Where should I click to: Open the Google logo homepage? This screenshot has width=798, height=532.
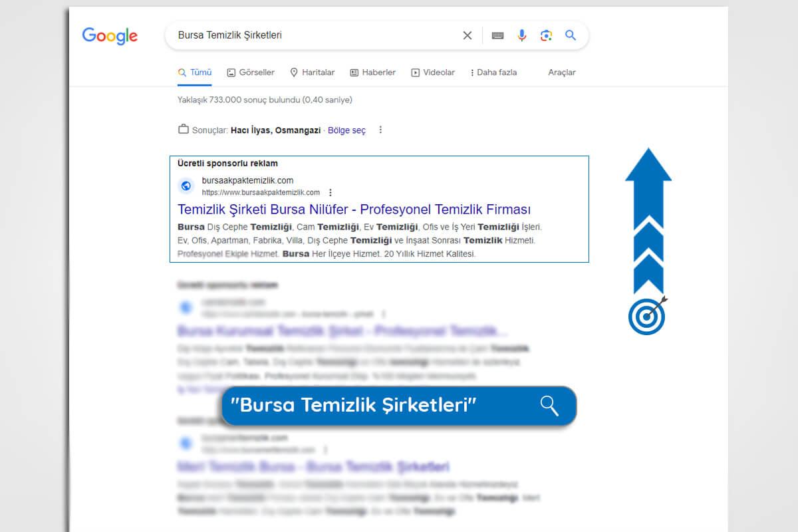click(x=110, y=35)
